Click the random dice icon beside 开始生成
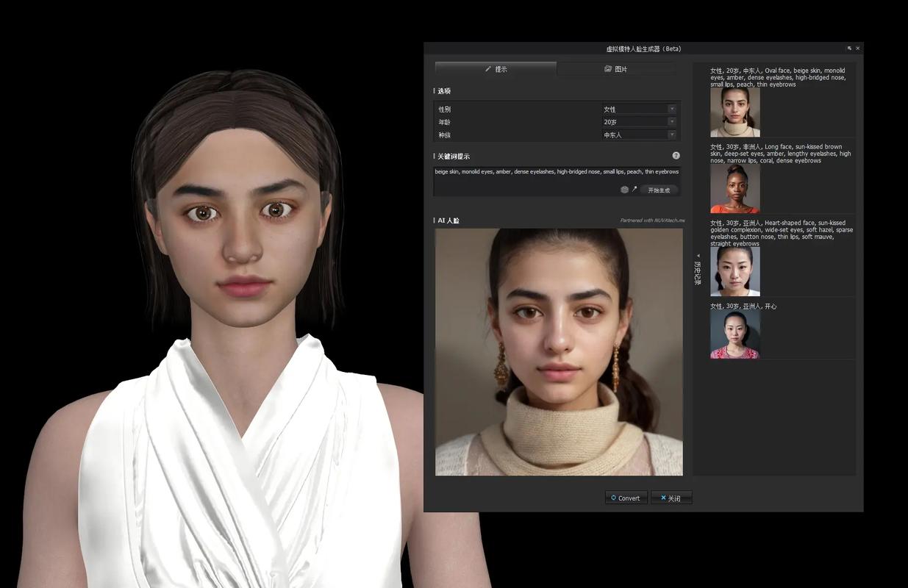This screenshot has width=908, height=588. point(624,189)
